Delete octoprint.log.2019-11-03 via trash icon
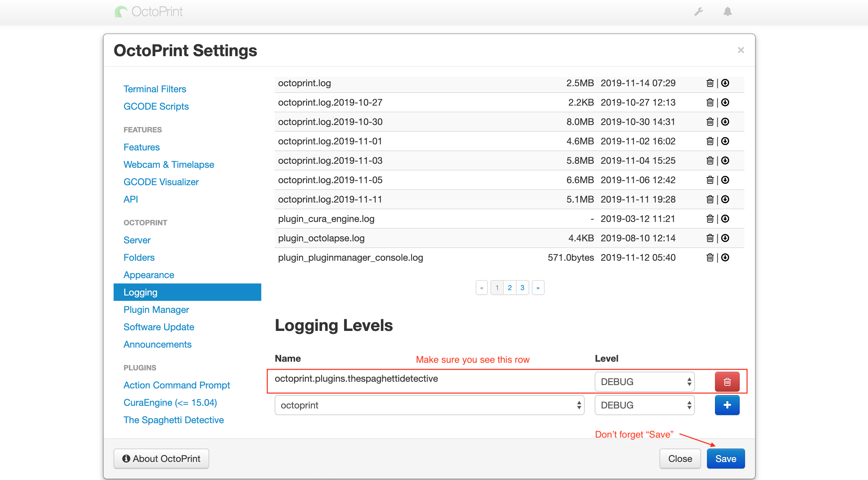This screenshot has height=480, width=868. [710, 160]
